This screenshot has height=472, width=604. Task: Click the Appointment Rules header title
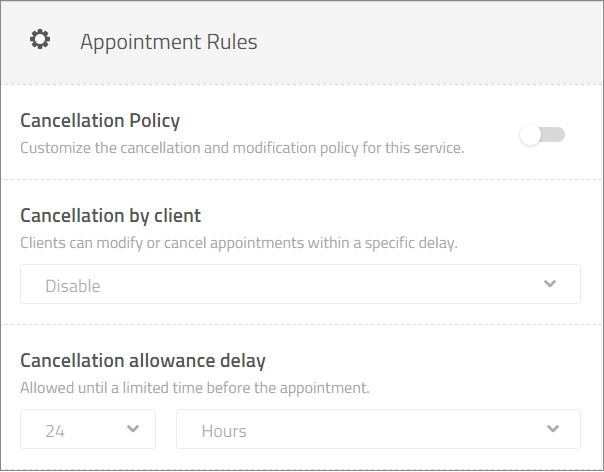pyautogui.click(x=168, y=42)
